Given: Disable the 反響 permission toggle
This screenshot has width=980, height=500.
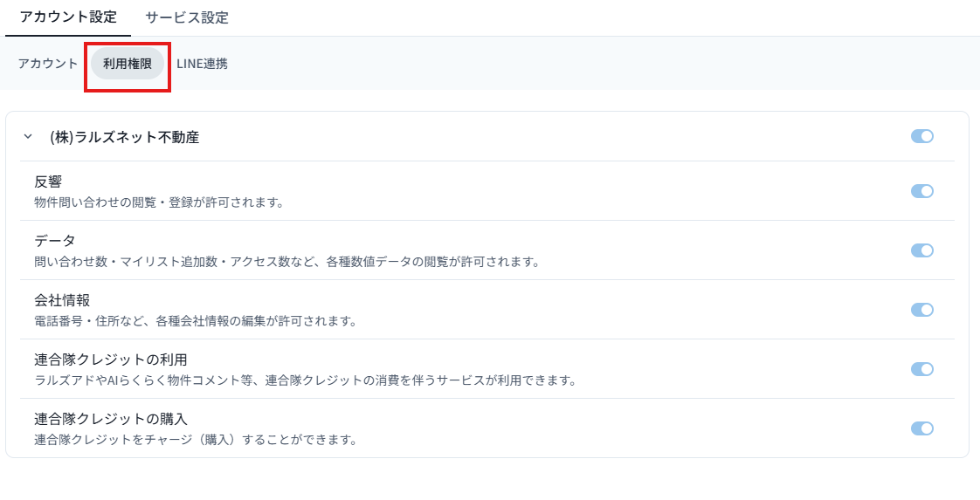Looking at the screenshot, I should tap(921, 191).
